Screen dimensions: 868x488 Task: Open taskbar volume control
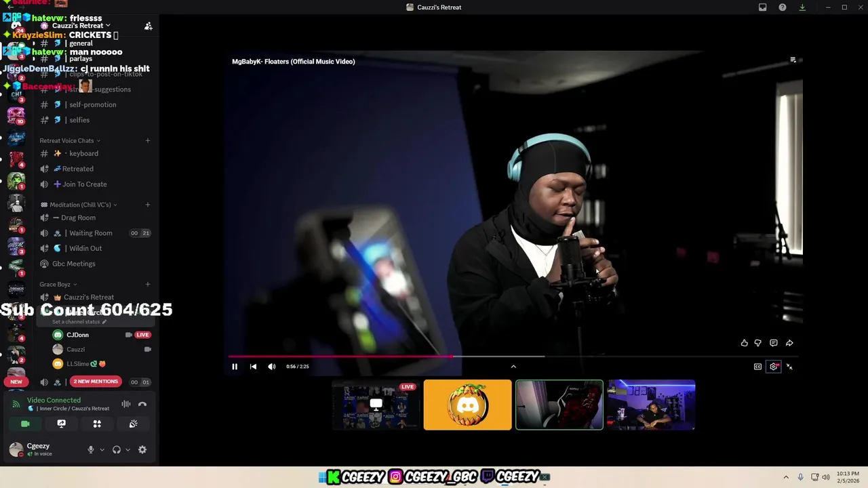click(x=826, y=477)
